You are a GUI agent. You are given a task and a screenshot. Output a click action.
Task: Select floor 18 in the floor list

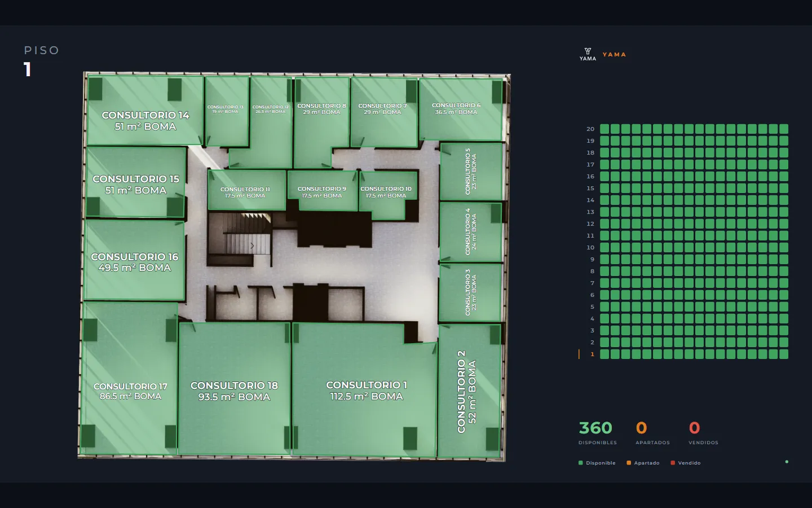click(590, 153)
